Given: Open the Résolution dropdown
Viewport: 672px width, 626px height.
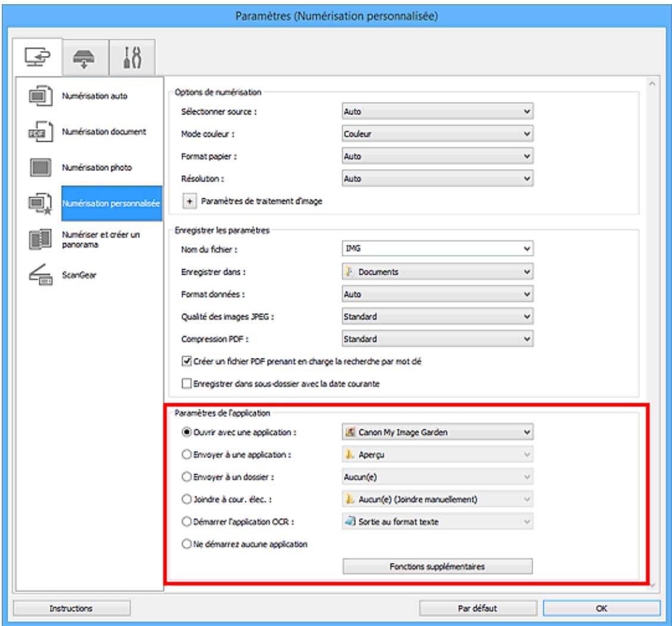Looking at the screenshot, I should point(437,177).
